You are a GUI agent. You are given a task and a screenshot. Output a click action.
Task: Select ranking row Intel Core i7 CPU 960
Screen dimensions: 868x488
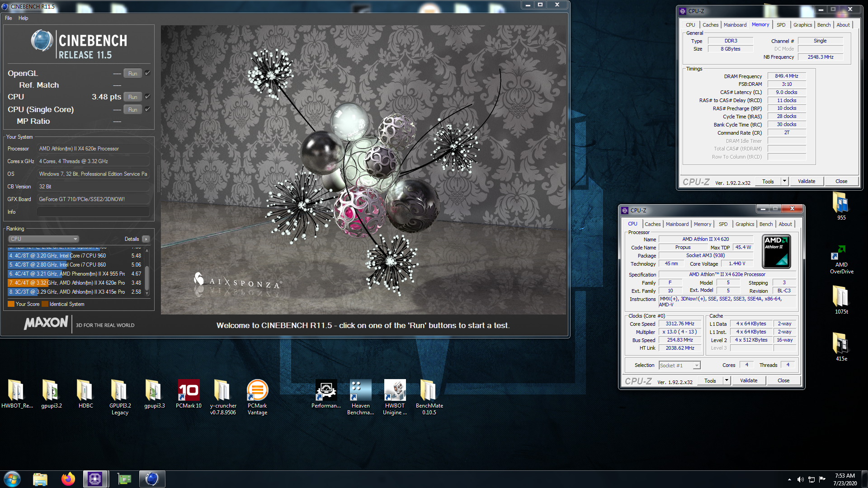(75, 256)
